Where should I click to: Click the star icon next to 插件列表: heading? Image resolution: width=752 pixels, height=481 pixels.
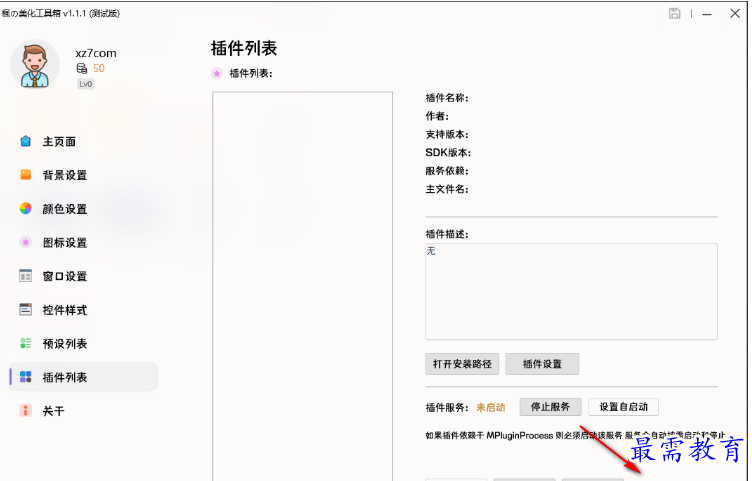pyautogui.click(x=217, y=73)
